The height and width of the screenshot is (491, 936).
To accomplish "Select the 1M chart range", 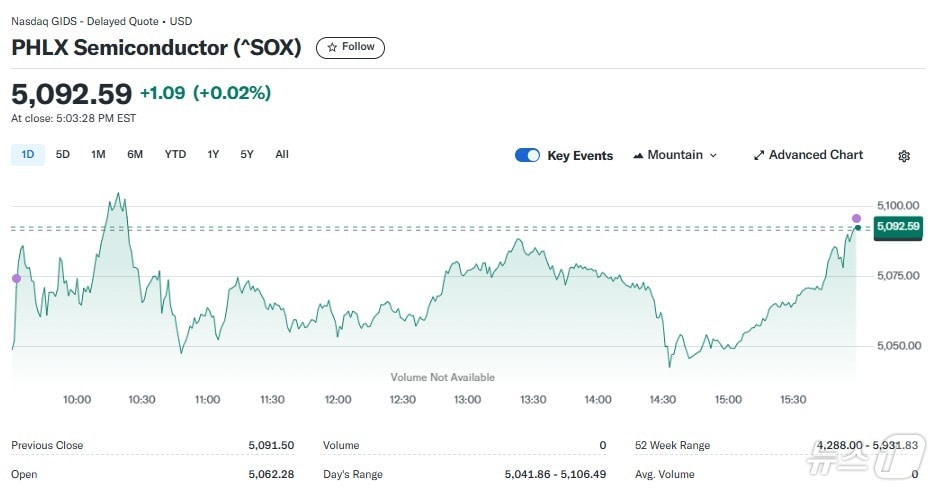I will 98,154.
